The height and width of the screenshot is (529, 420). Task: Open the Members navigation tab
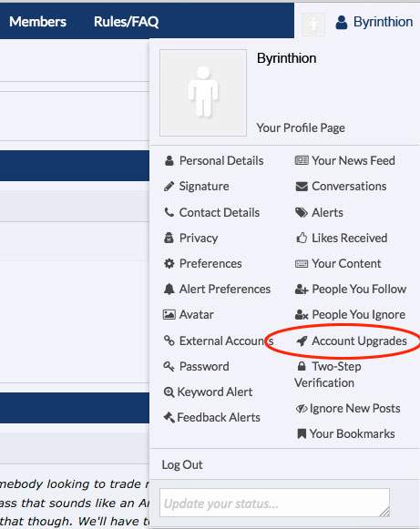coord(37,22)
